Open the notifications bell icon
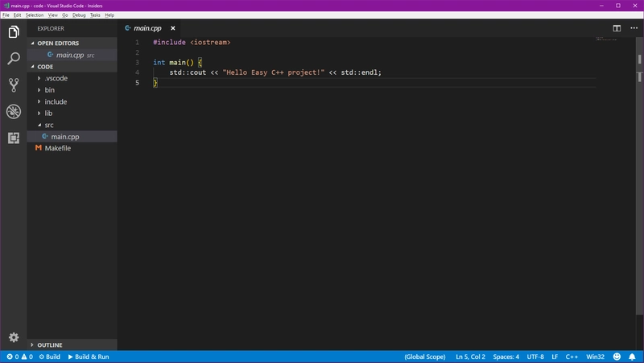644x363 pixels. (634, 357)
